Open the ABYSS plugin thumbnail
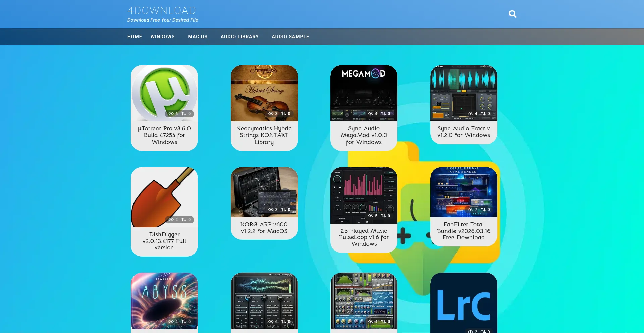Viewport: 644px width, 333px height. tap(164, 301)
